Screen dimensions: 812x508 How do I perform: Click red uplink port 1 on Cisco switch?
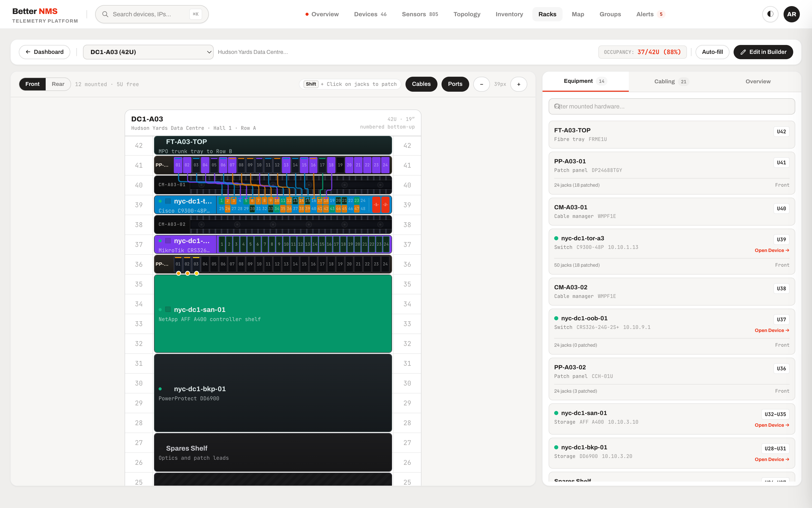click(x=376, y=205)
